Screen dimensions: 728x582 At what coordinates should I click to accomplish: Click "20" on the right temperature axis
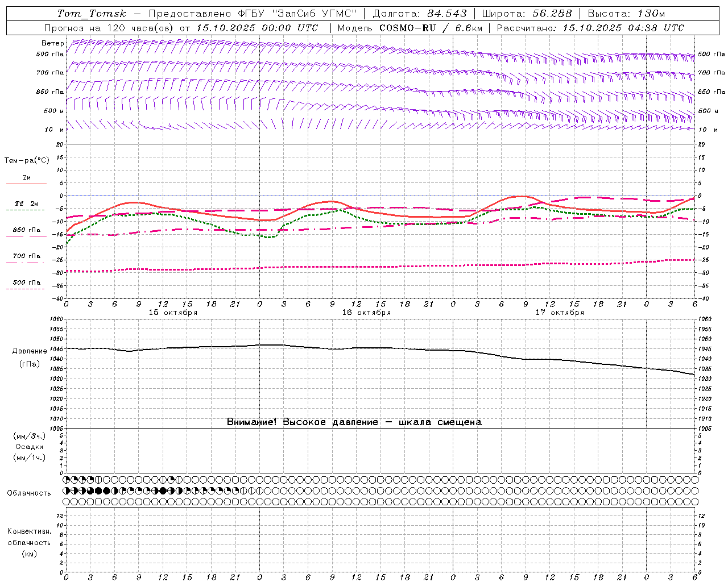pyautogui.click(x=702, y=144)
